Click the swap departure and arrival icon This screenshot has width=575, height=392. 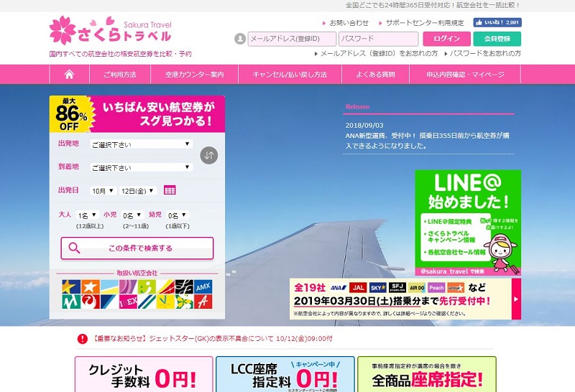[x=208, y=155]
